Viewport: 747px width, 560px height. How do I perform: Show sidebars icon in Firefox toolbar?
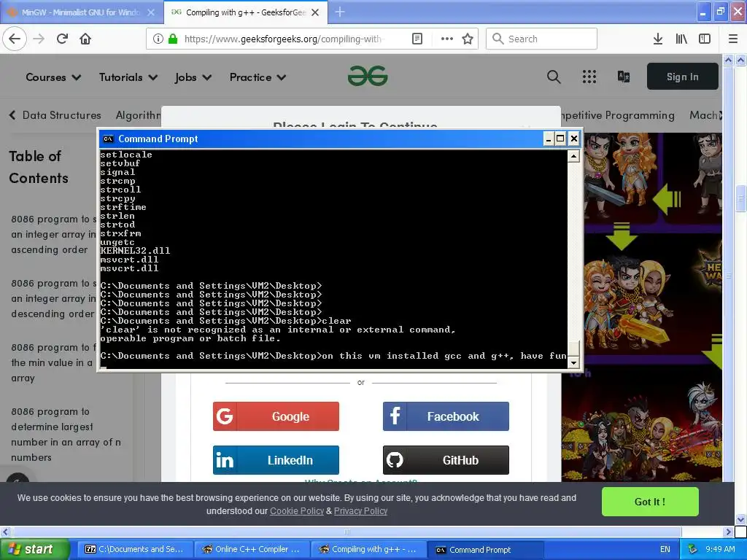pos(705,39)
